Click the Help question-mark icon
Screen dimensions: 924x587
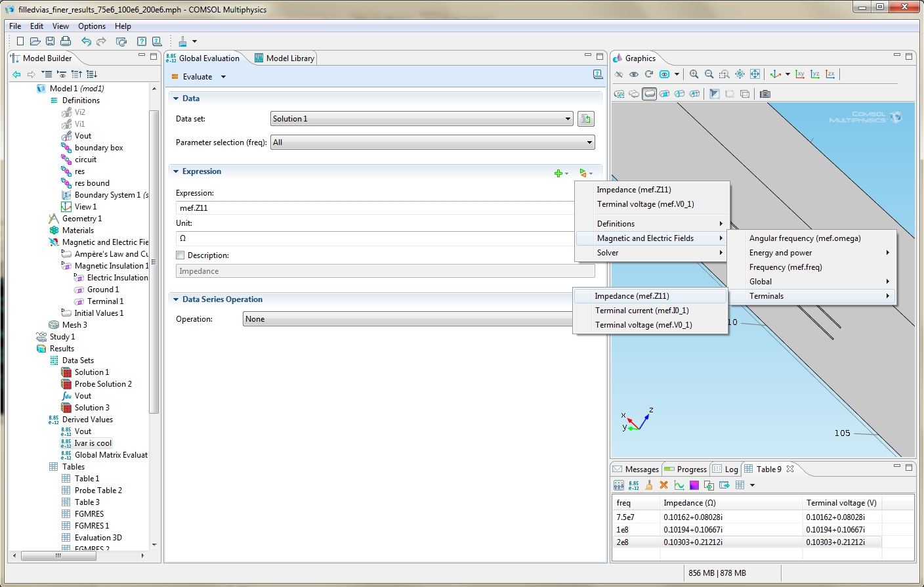click(141, 41)
